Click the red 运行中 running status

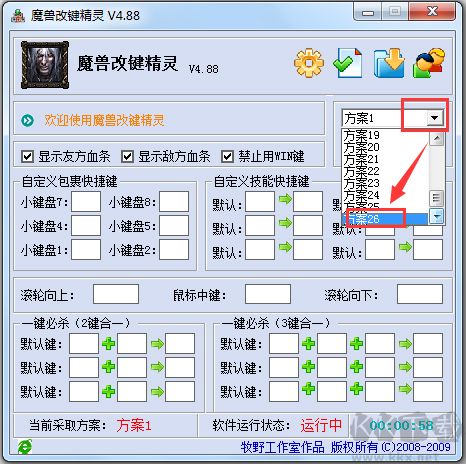pos(321,425)
